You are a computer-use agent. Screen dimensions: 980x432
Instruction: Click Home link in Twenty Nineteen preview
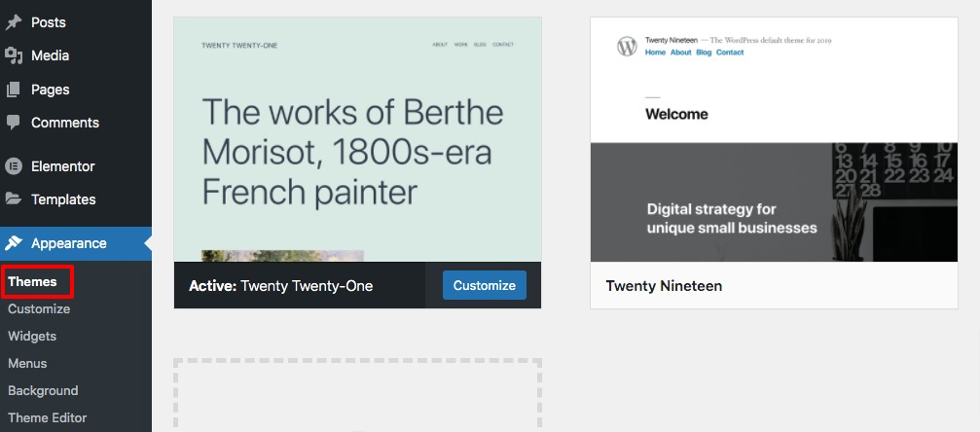(655, 53)
